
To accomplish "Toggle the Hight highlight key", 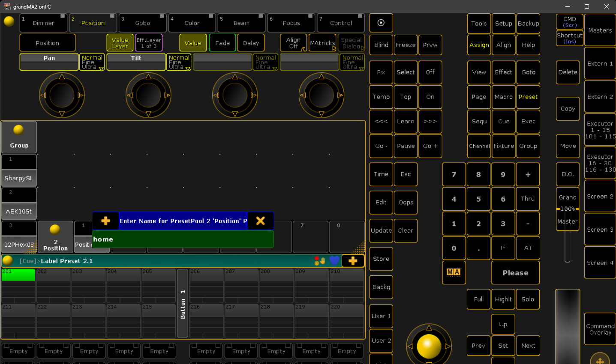I will click(x=503, y=299).
